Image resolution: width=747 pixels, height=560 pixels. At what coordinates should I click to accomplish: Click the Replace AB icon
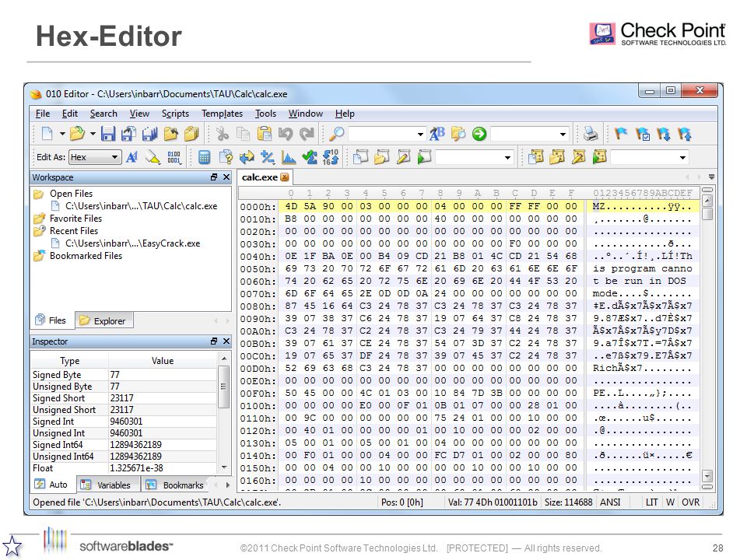point(437,134)
